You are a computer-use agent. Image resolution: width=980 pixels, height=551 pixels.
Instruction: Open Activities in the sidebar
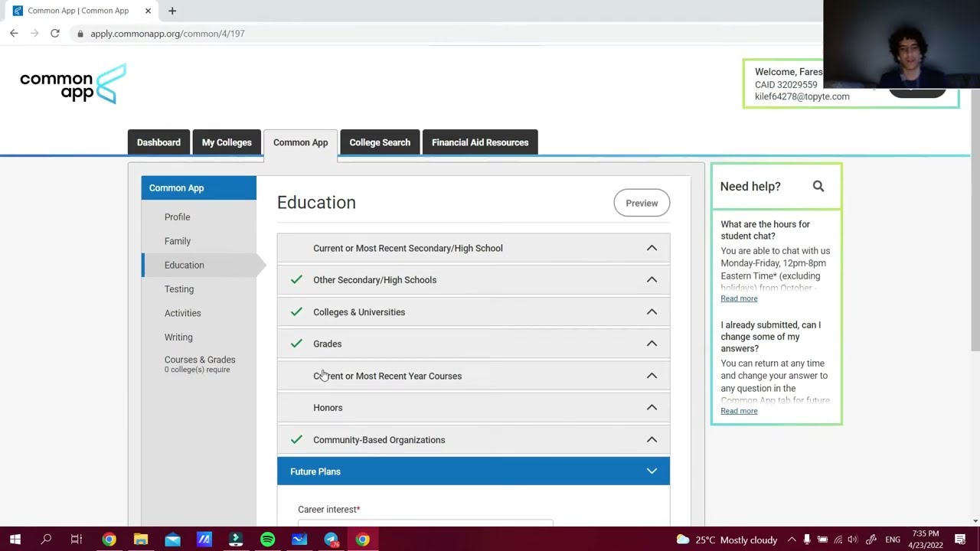(x=182, y=313)
